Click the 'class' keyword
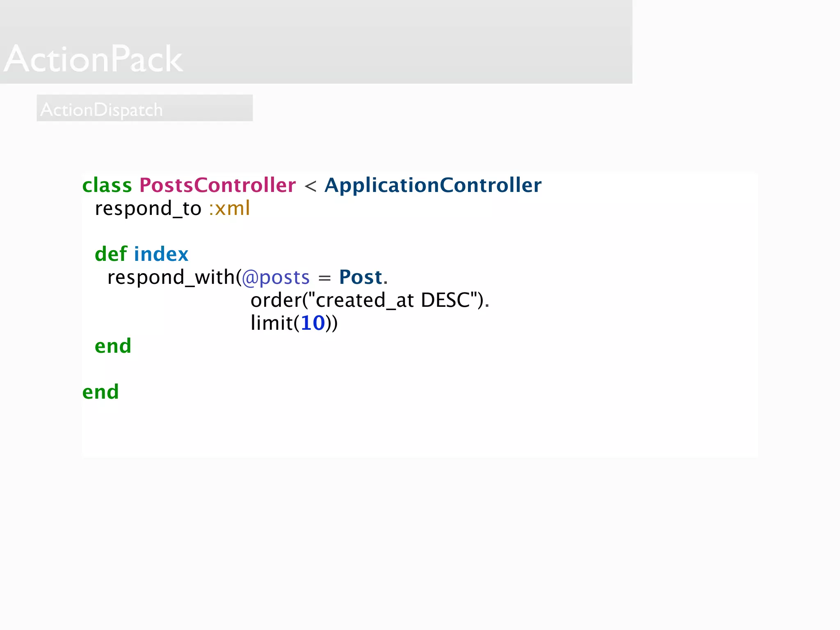Viewport: 840px width, 630px height. 107,185
